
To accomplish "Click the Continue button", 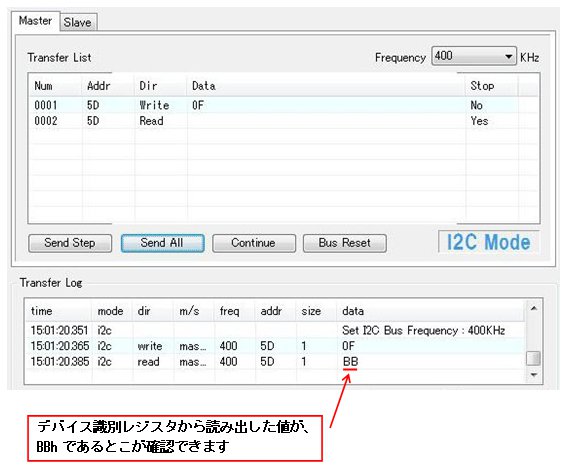I will [x=254, y=243].
